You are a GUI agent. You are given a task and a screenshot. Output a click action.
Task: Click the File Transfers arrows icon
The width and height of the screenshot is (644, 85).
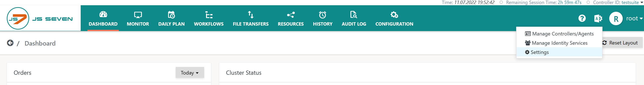pyautogui.click(x=250, y=15)
